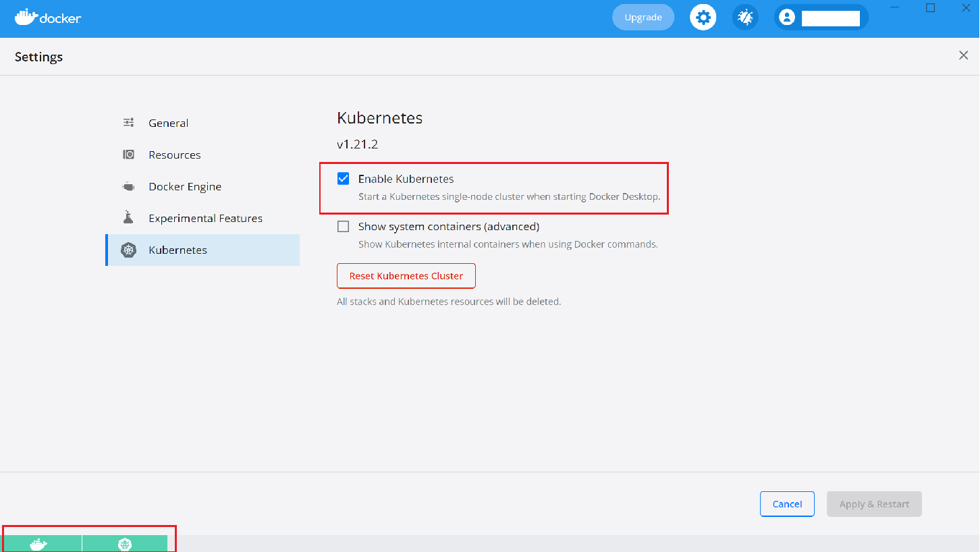Click Apply & Restart button

(874, 504)
